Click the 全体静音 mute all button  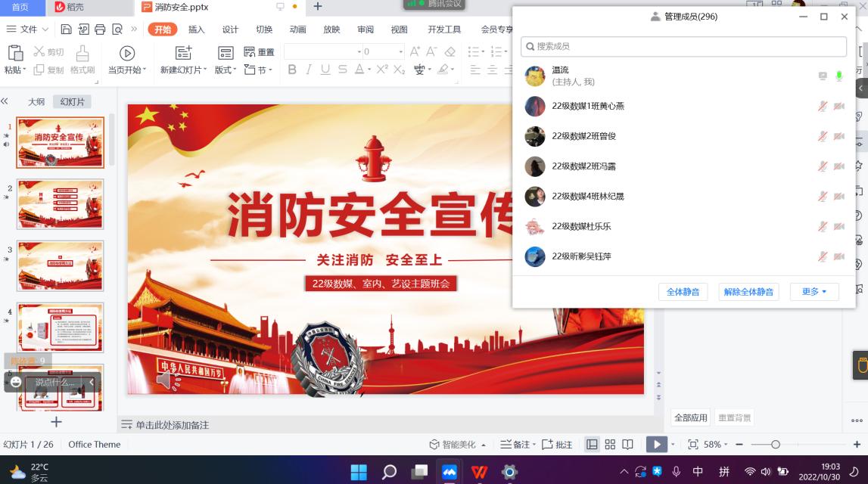683,291
